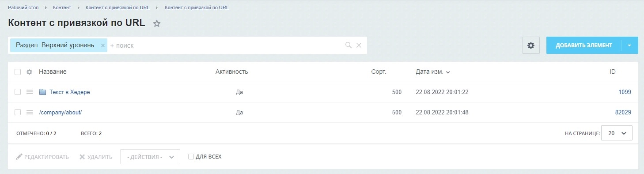Focus the search input field
Image resolution: width=644 pixels, height=174 pixels.
(x=225, y=45)
